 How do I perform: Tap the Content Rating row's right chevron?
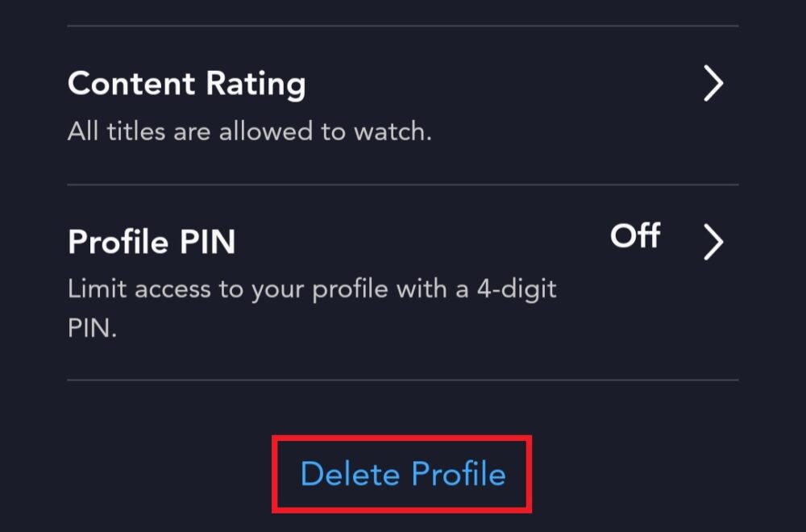click(x=713, y=84)
